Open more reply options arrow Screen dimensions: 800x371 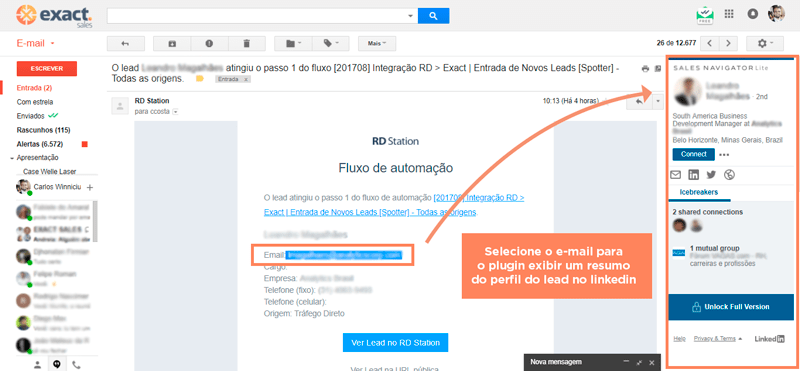(658, 102)
